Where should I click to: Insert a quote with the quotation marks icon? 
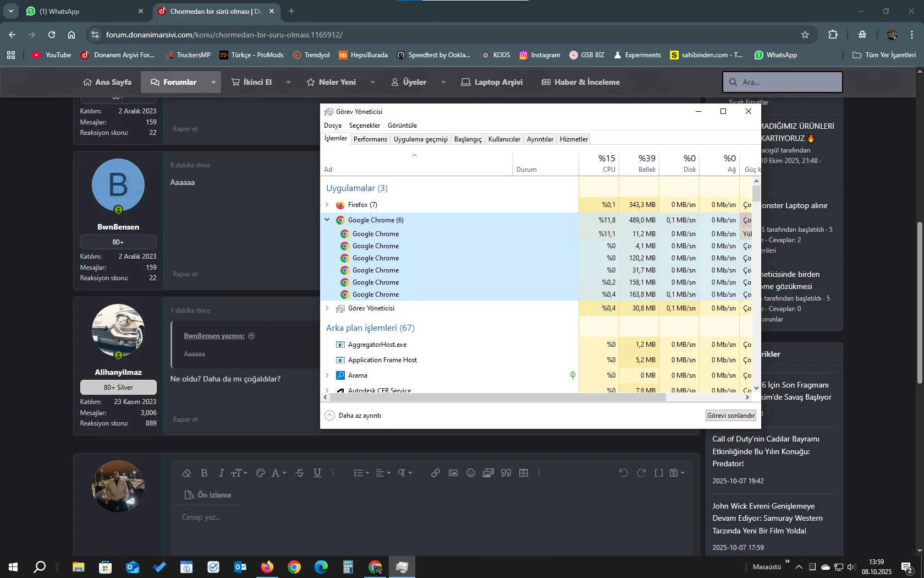[x=506, y=473]
